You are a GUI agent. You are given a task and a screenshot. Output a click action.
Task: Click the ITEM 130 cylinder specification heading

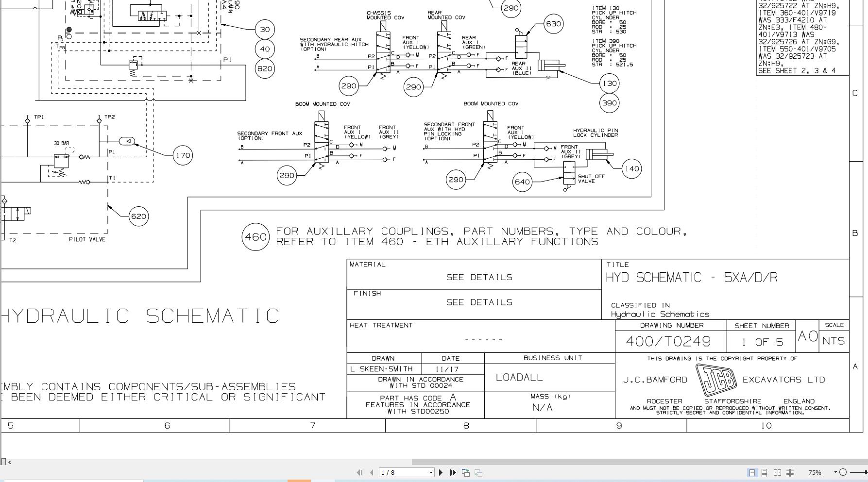pos(605,8)
